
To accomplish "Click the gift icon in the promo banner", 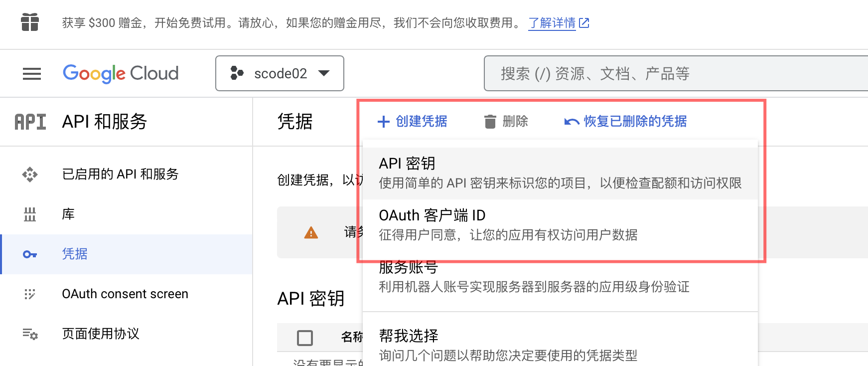I will 30,22.
